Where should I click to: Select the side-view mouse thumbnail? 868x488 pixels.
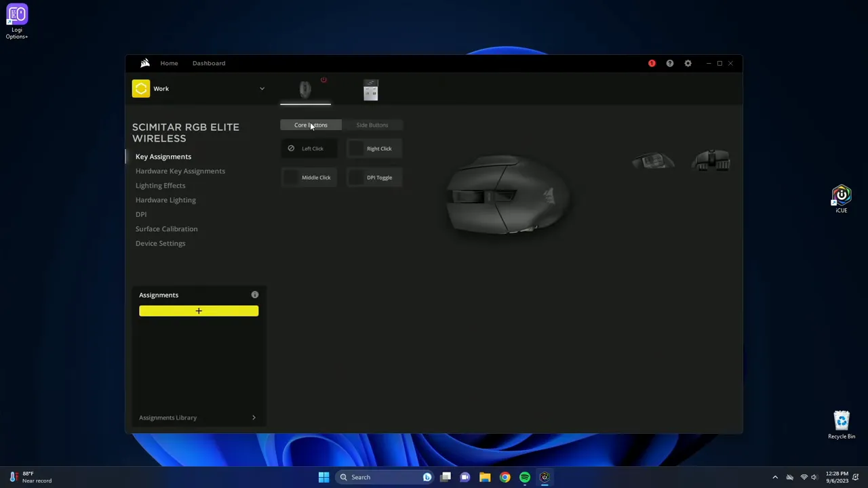(653, 161)
